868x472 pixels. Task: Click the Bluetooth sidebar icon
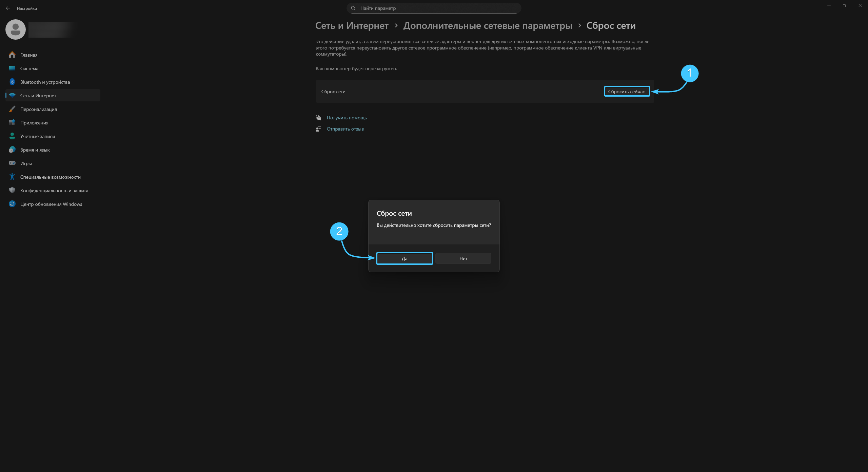pos(12,82)
